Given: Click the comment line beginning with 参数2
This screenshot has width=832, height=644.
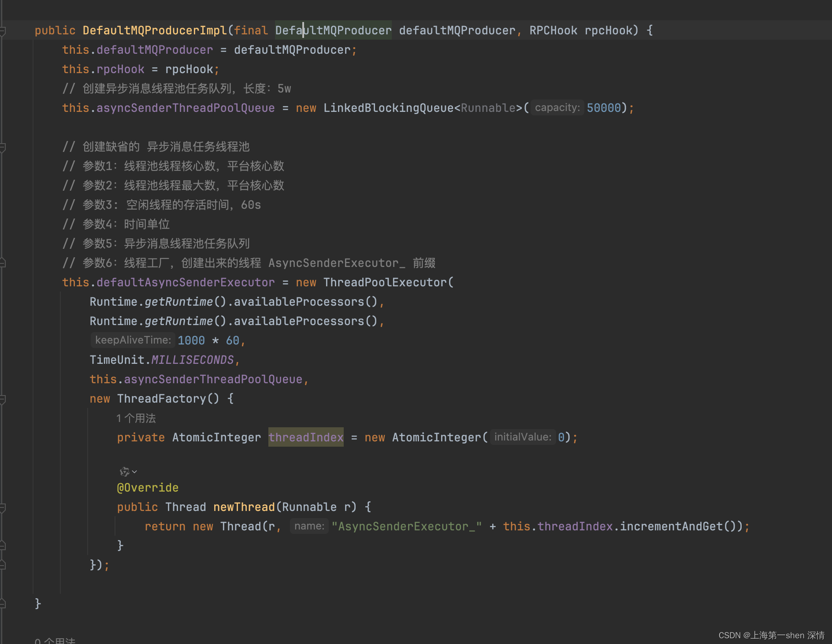Looking at the screenshot, I should (x=173, y=185).
